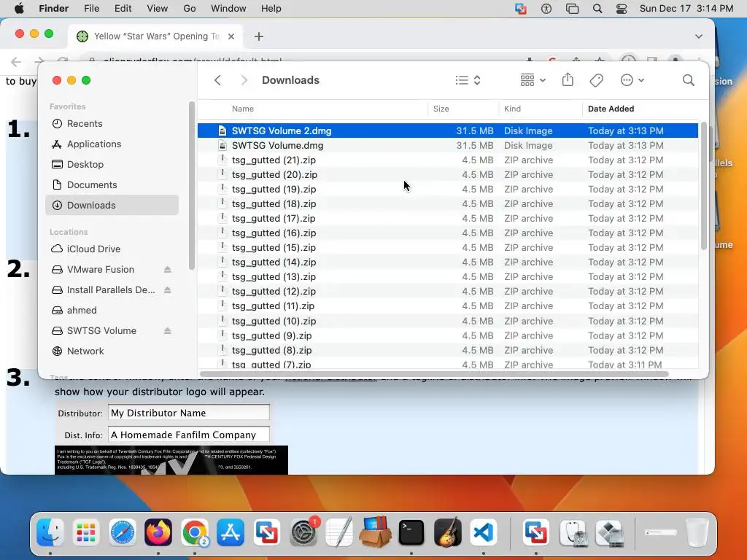Click the Share icon in Finder toolbar
This screenshot has width=747, height=560.
coord(568,80)
